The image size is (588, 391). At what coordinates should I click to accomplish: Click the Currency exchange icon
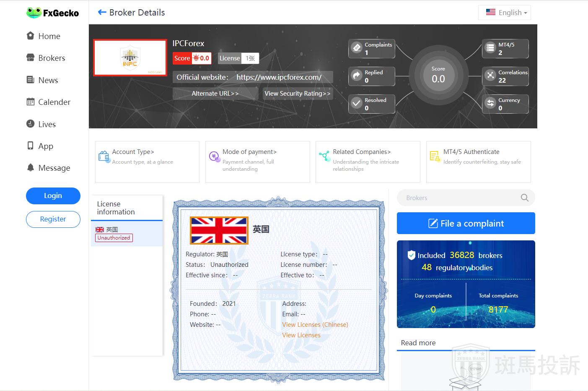point(490,104)
